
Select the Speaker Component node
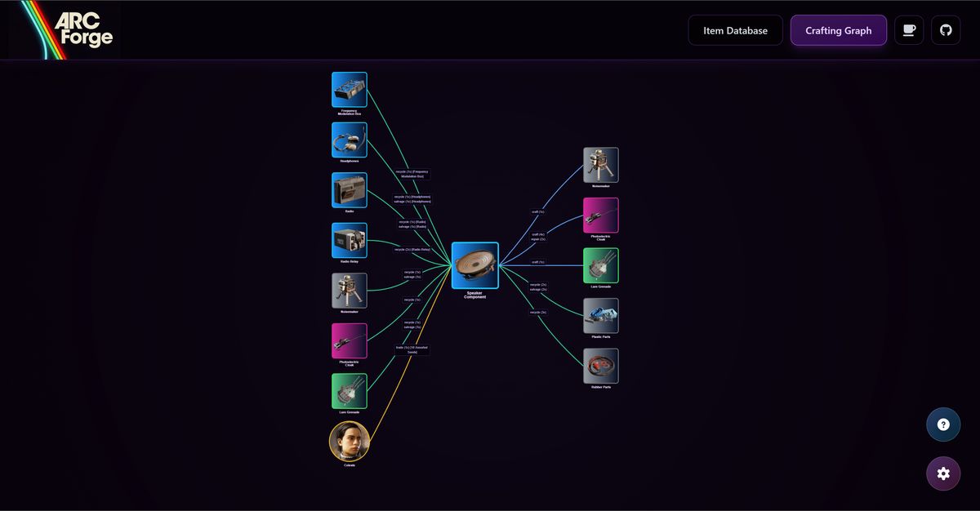click(x=474, y=266)
